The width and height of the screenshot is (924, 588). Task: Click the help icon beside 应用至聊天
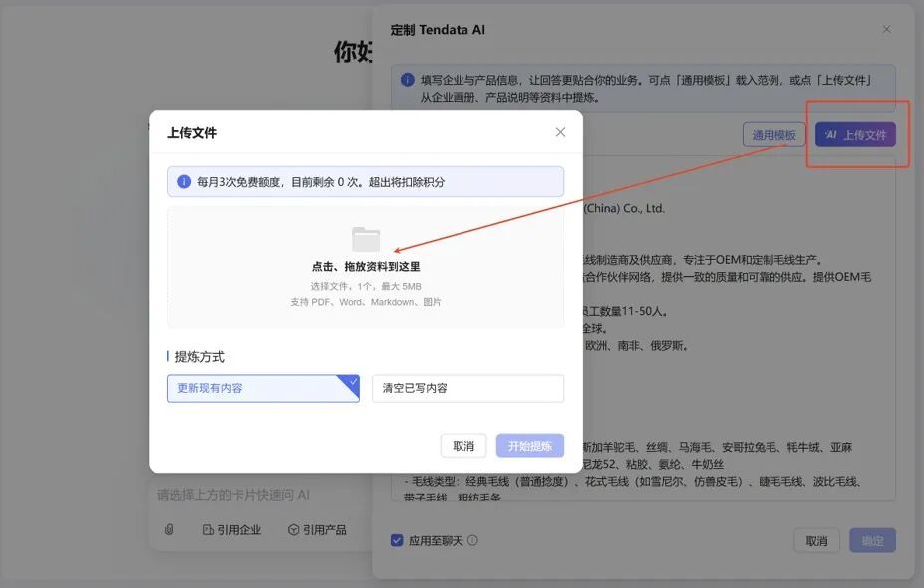[472, 540]
